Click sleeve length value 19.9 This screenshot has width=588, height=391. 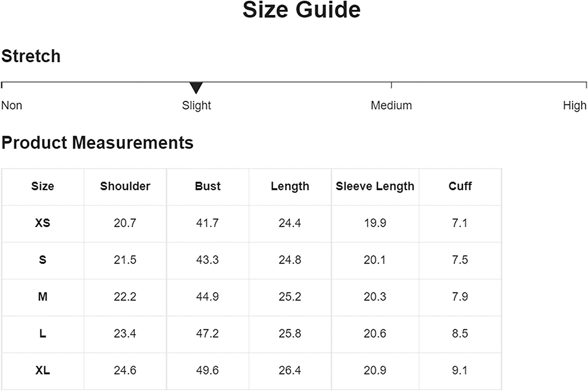(375, 223)
